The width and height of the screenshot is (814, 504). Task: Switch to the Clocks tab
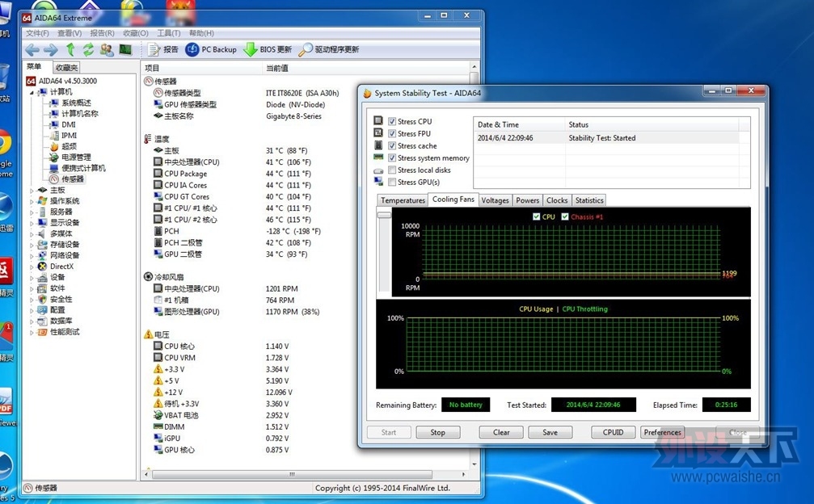tap(556, 200)
